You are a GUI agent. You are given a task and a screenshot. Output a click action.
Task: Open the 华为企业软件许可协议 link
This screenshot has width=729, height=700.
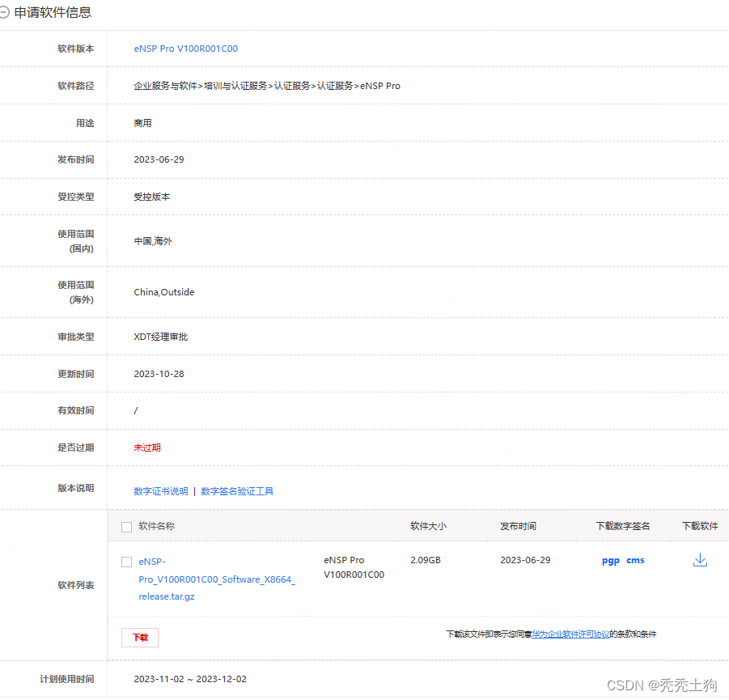coord(570,634)
